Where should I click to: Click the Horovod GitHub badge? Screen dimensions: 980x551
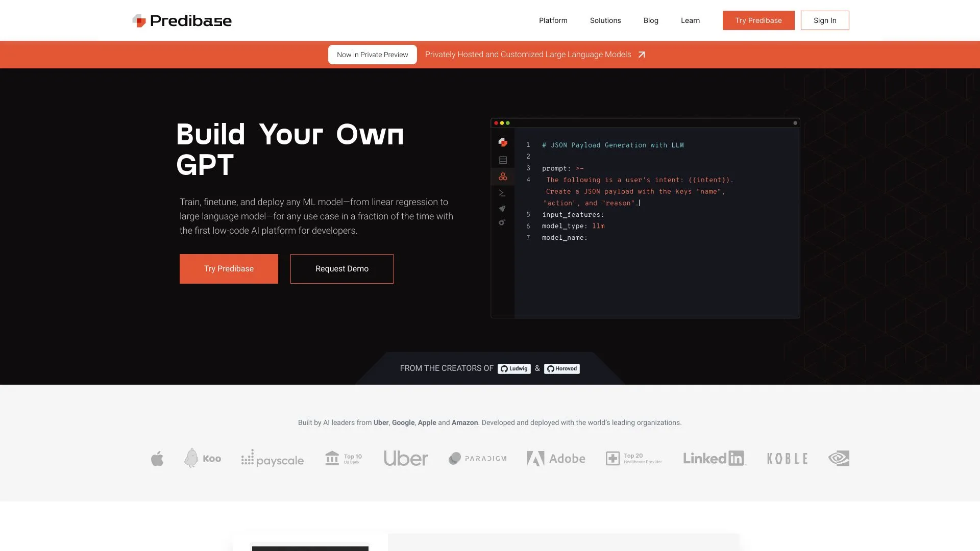(x=561, y=368)
